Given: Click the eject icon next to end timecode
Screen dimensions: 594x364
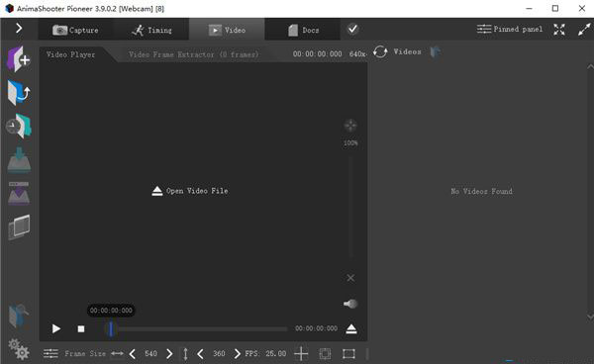Looking at the screenshot, I should coord(351,328).
